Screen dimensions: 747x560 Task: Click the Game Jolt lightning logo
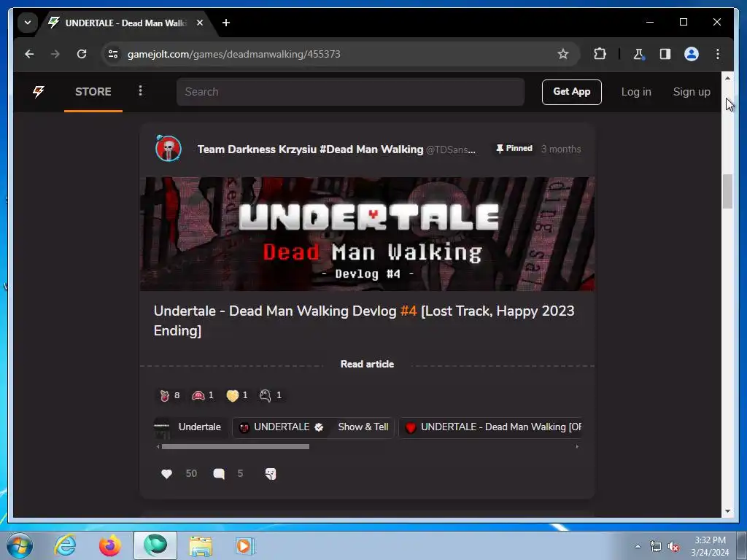pyautogui.click(x=39, y=91)
